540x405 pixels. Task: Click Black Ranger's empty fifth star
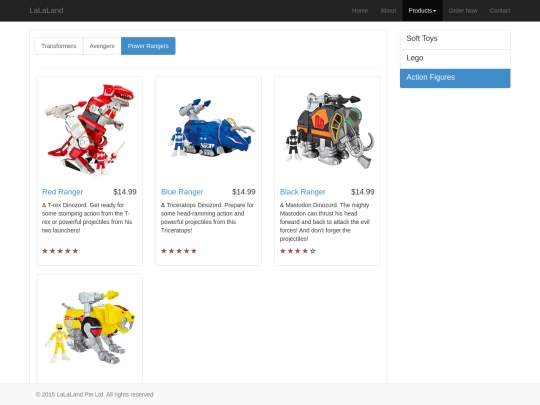tap(313, 251)
